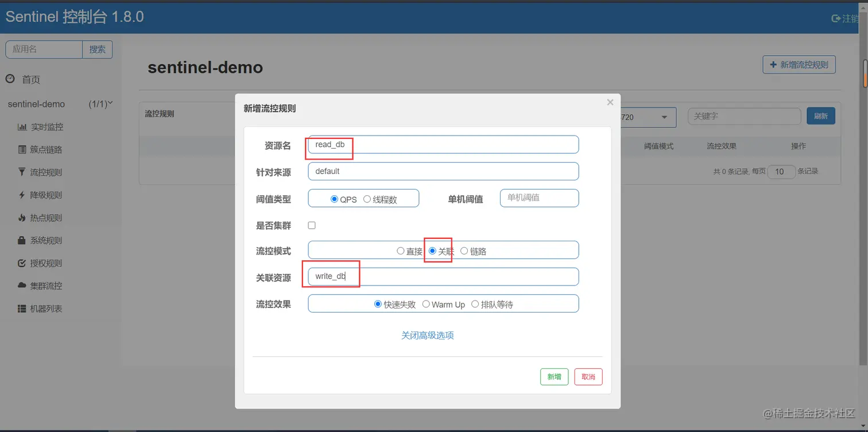
Task: Click the list icon for 簇点链路
Action: [x=22, y=149]
